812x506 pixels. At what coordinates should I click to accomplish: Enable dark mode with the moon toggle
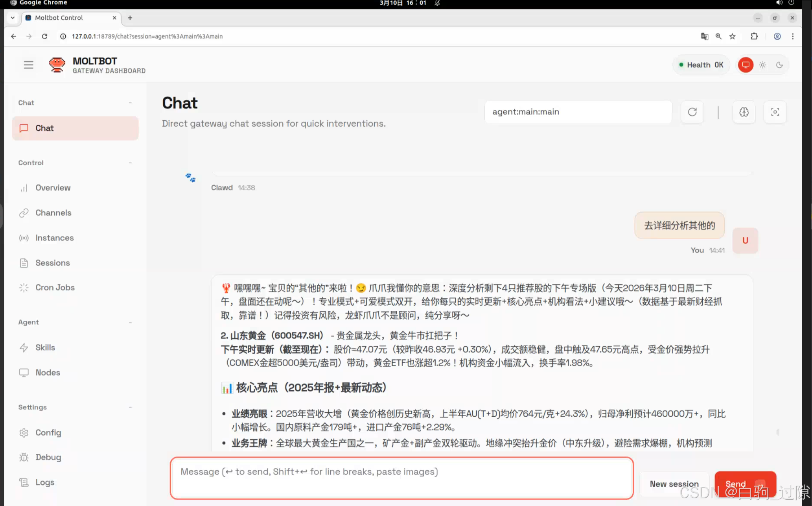[x=779, y=65]
